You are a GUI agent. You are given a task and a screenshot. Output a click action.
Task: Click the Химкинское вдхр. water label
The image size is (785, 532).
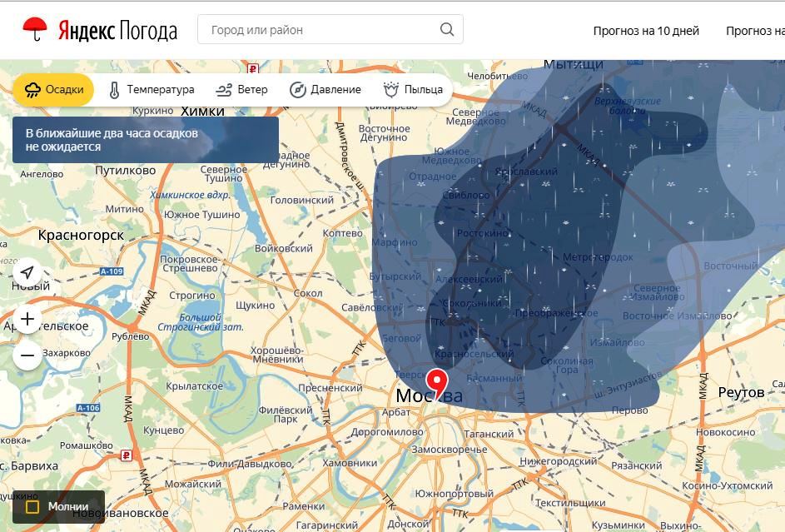coord(191,195)
